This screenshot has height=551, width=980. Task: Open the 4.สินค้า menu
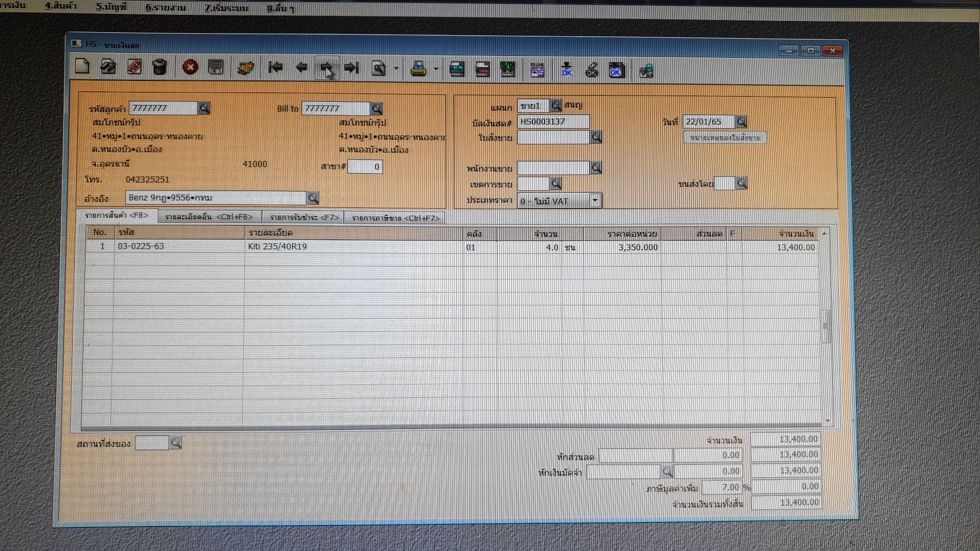tap(60, 6)
